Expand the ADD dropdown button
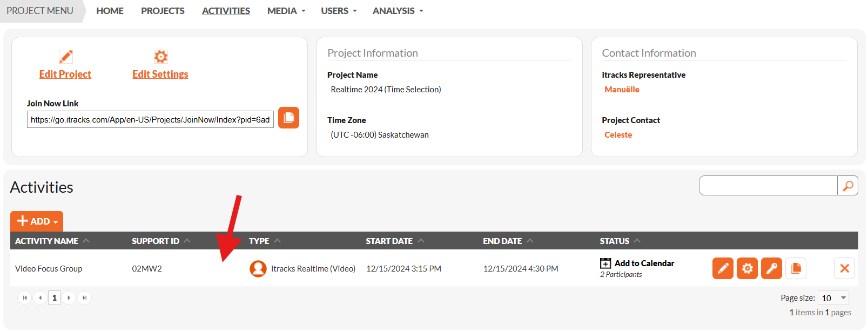Screen dimensions: 868x332 [x=37, y=221]
